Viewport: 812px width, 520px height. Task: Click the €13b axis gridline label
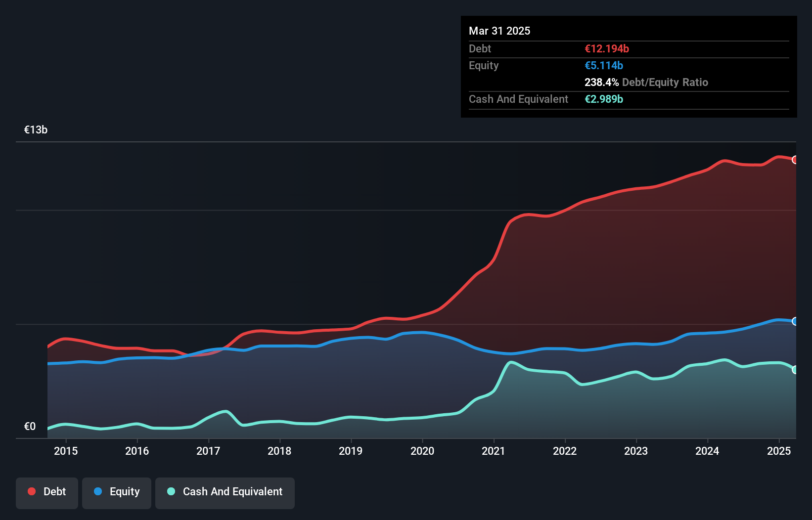35,130
